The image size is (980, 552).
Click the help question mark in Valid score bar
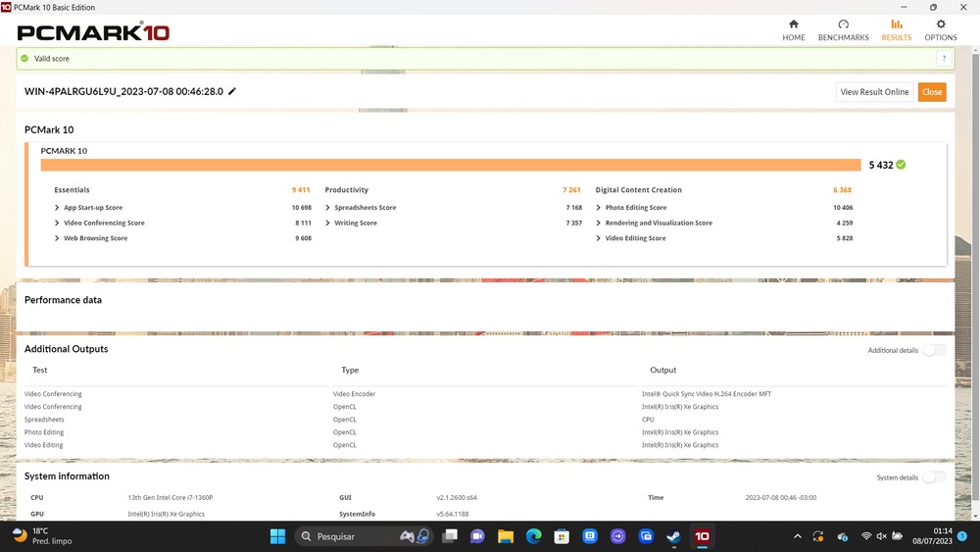[943, 59]
